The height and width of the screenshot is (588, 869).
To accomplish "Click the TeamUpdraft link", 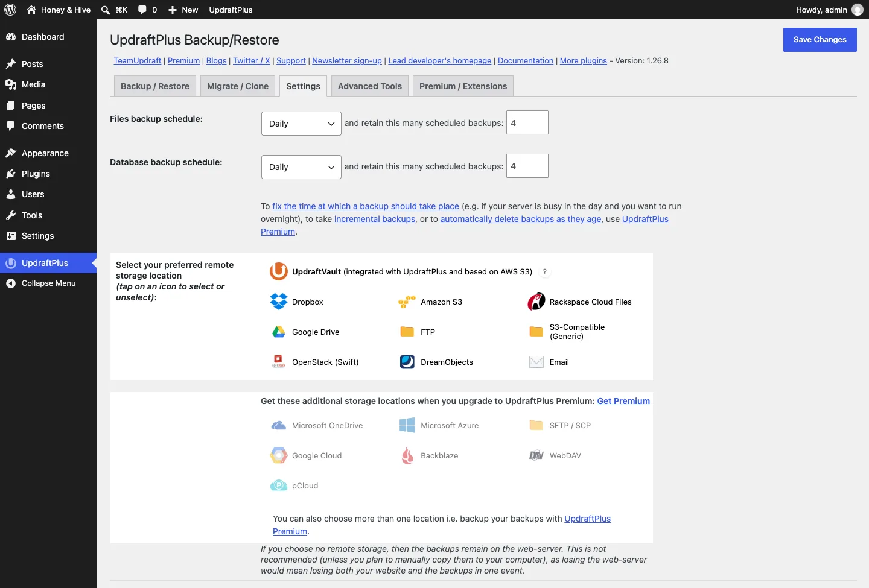I will click(x=138, y=61).
